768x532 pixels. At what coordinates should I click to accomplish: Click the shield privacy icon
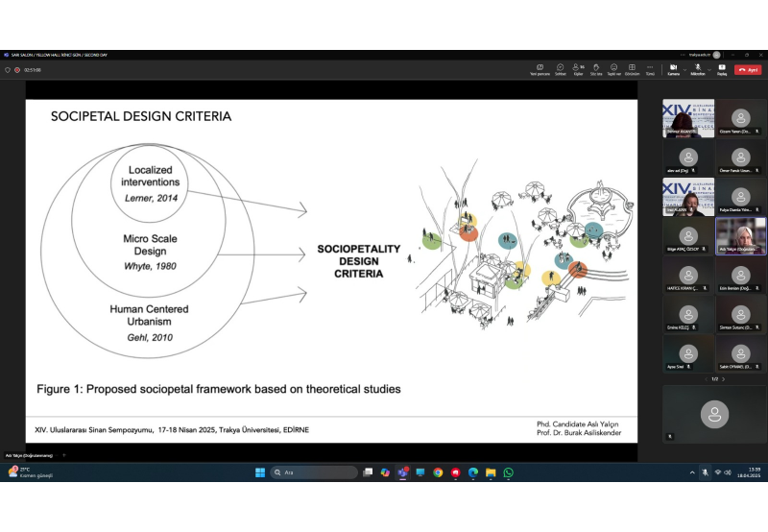8,70
